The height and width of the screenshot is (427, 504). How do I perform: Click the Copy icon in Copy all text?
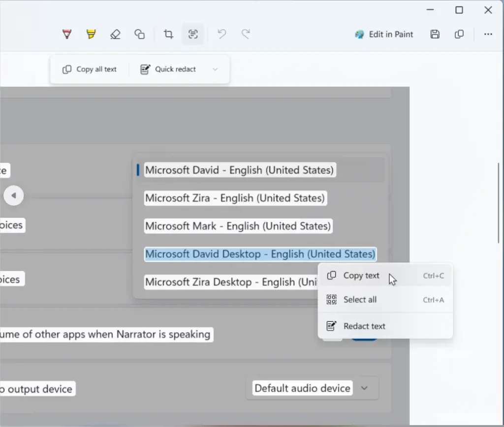pos(67,69)
